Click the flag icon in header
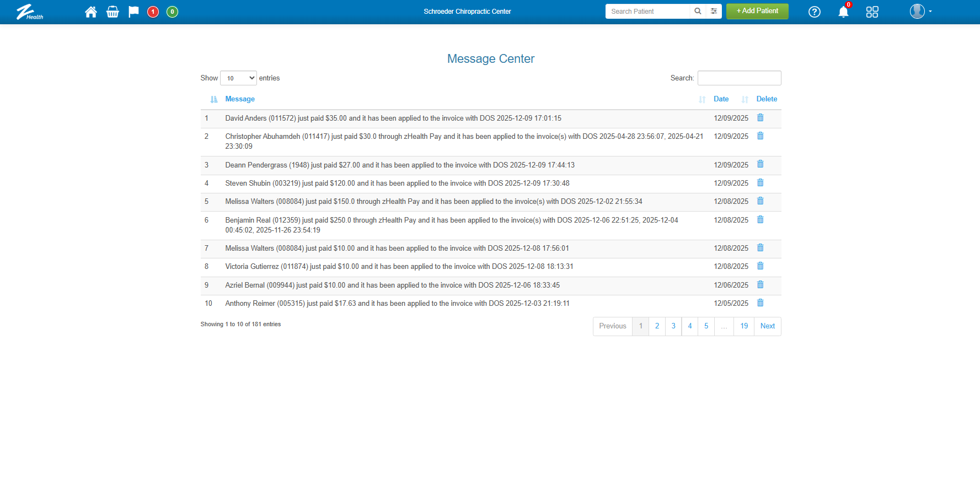 point(133,12)
